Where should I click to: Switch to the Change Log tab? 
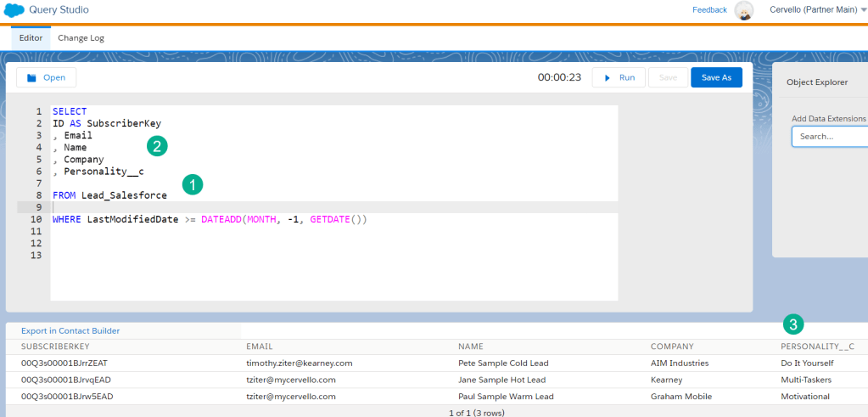point(81,38)
